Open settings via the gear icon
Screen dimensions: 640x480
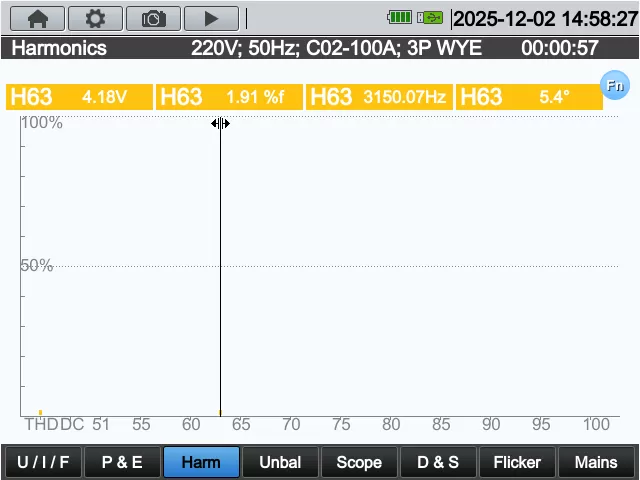(x=95, y=18)
